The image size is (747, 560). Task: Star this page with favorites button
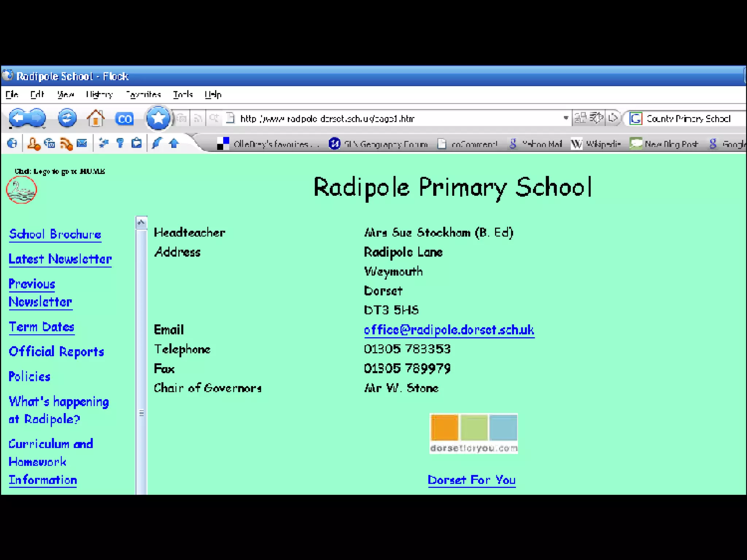point(158,118)
